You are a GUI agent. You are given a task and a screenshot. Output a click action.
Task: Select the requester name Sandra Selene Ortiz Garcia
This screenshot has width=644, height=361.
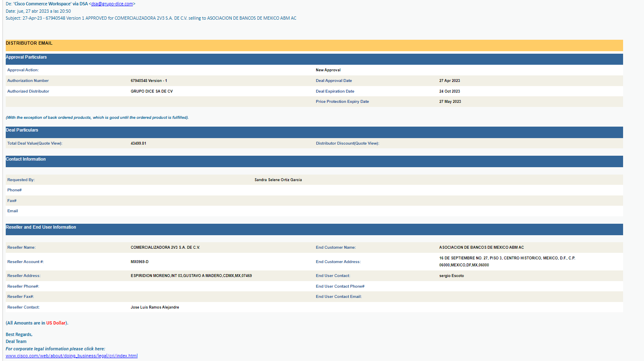coord(278,180)
